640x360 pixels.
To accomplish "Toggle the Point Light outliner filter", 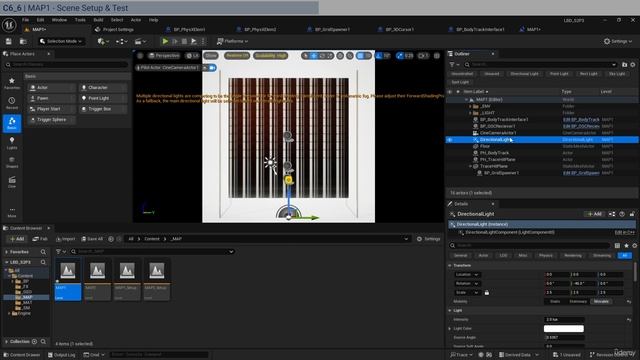I will pyautogui.click(x=559, y=74).
